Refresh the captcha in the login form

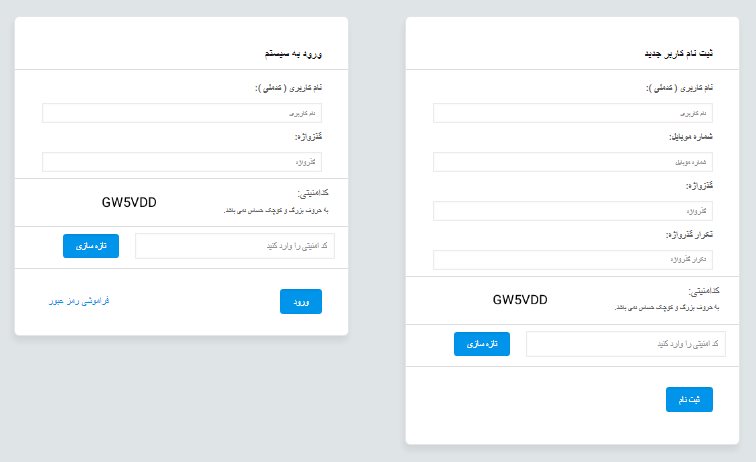pos(91,246)
